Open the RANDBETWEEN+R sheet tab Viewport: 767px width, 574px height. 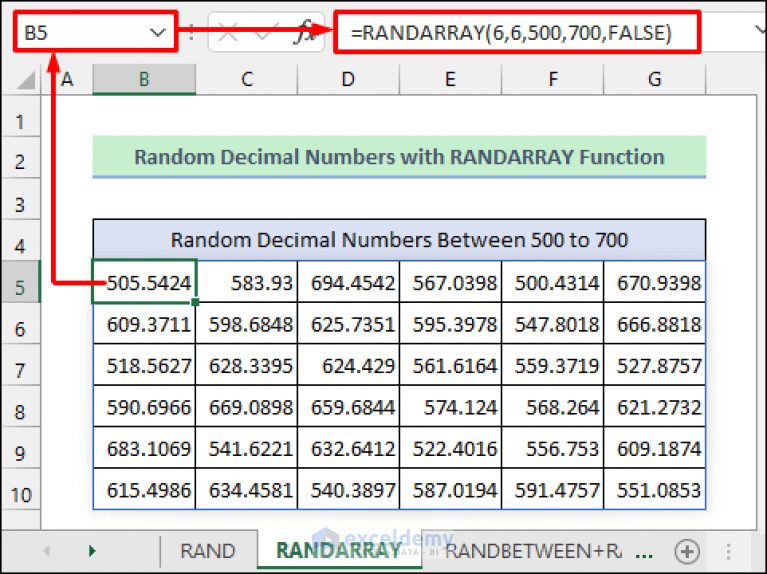tap(533, 551)
